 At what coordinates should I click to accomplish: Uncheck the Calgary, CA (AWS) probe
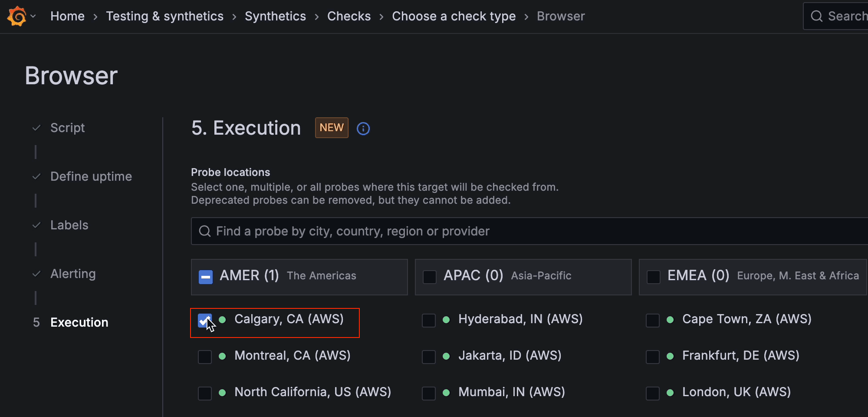click(x=204, y=320)
